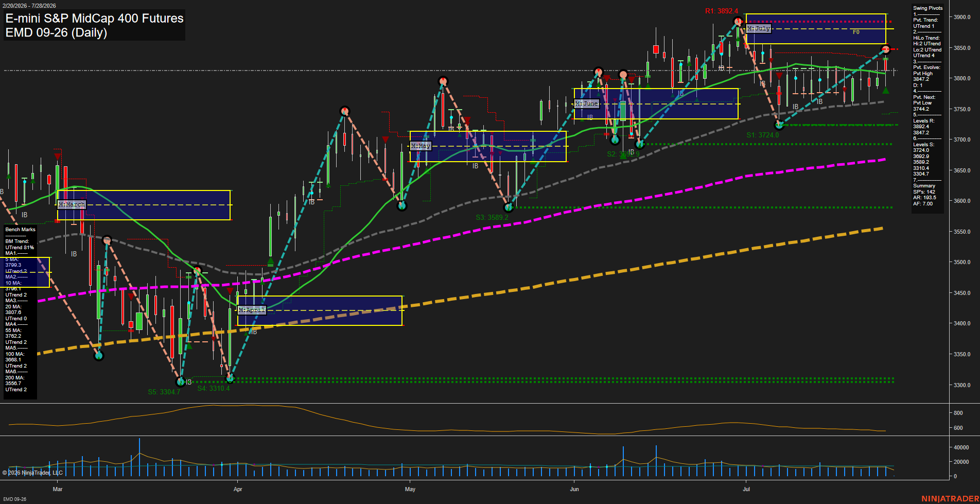The height and width of the screenshot is (504, 980).
Task: Click the Mar label on the time axis
Action: click(58, 489)
